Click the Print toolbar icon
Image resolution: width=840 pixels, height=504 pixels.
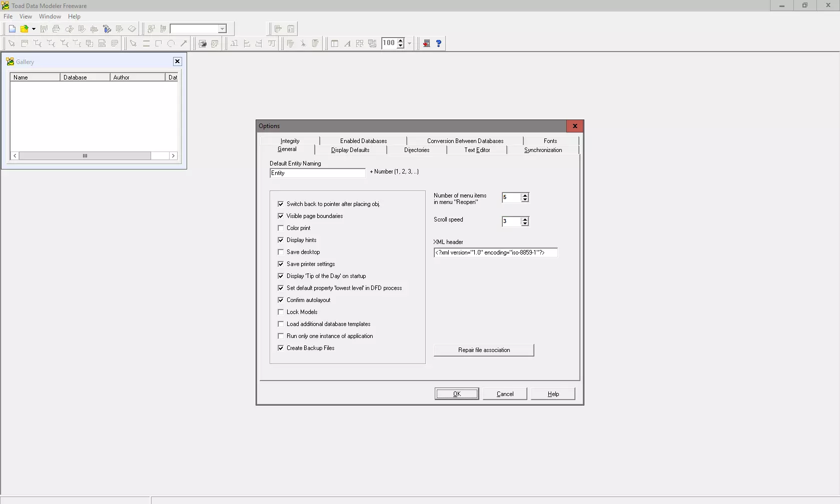(56, 29)
